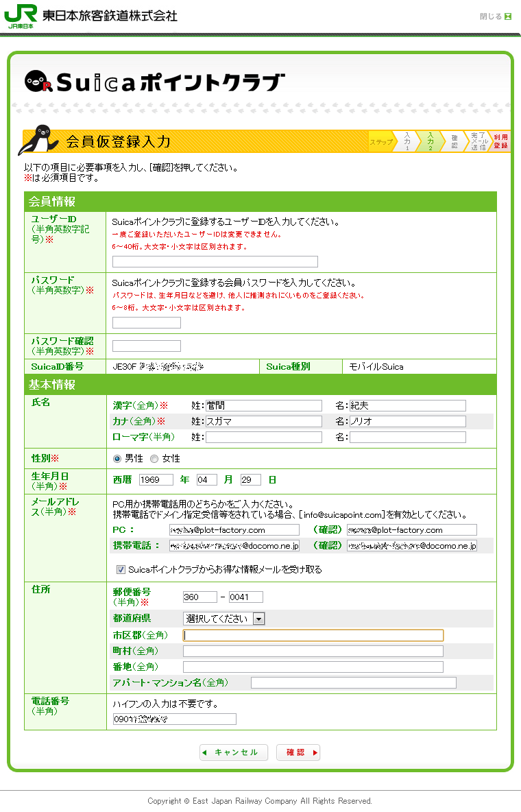Screen dimensions: 521x812
Task: Click the 確認 submit button
Action: click(x=298, y=752)
